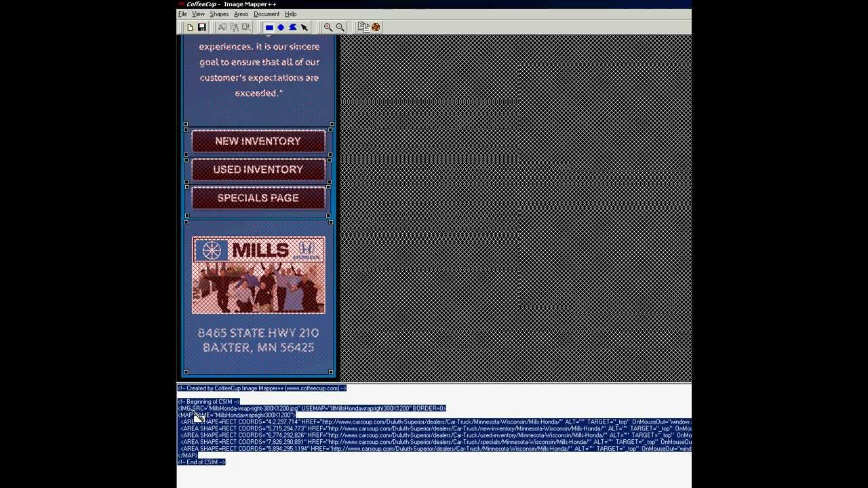868x488 pixels.
Task: Click the MAP NAME code line
Action: click(236, 415)
